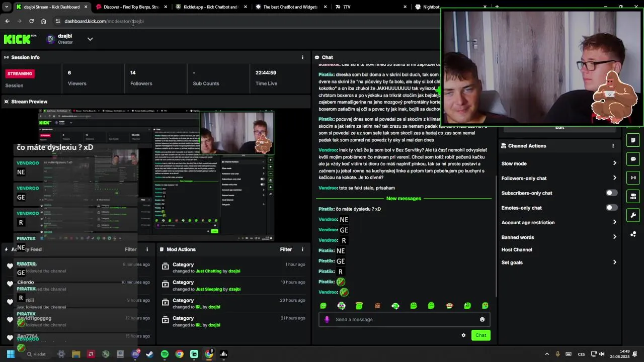Switch to The best ChatBot and Widgets tab
The width and height of the screenshot is (644, 362).
[290, 7]
